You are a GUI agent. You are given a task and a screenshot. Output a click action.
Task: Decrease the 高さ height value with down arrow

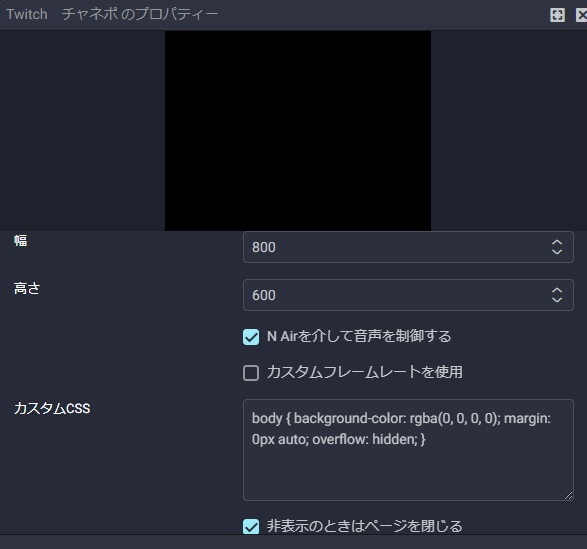[557, 300]
